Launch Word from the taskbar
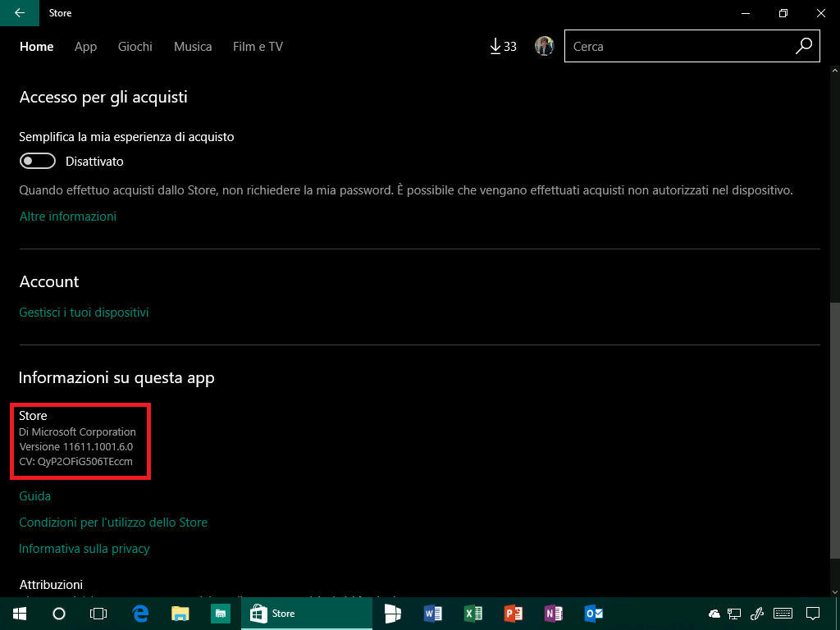This screenshot has height=630, width=840. [x=433, y=614]
